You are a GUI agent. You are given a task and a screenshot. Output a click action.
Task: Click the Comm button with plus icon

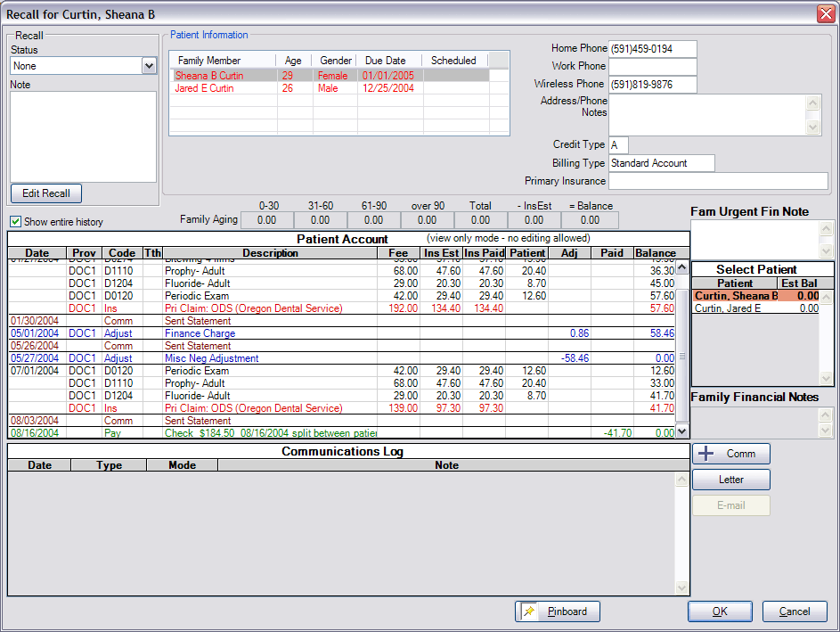[x=730, y=454]
